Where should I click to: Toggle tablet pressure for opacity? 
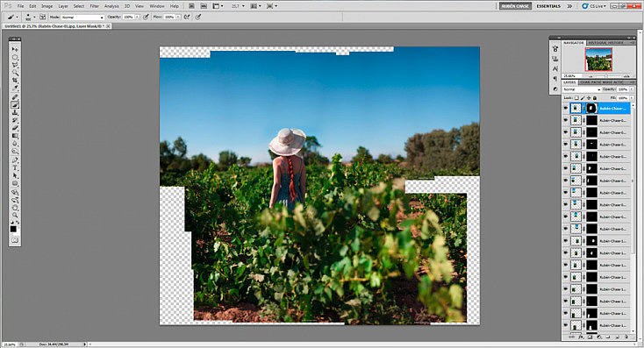coord(146,18)
